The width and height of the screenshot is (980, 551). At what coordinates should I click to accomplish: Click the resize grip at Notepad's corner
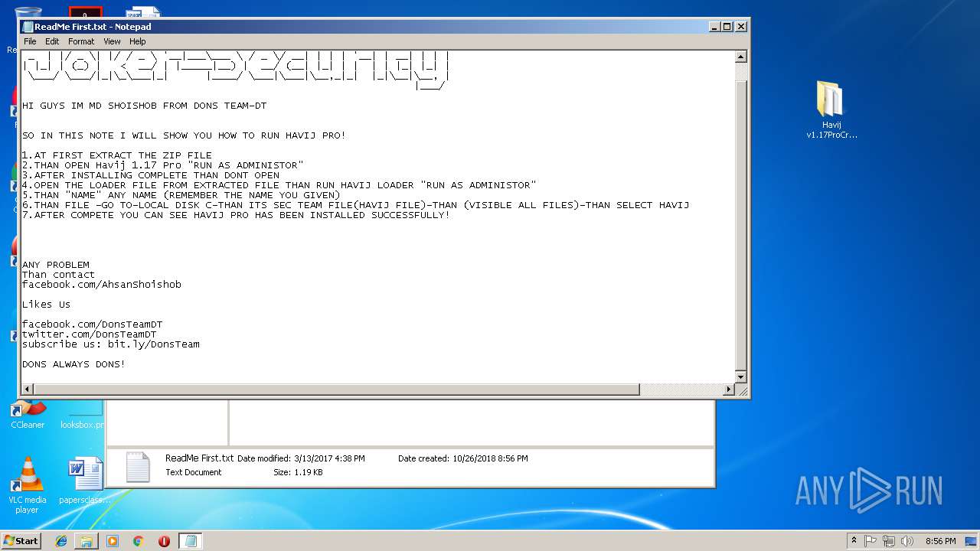coord(741,390)
